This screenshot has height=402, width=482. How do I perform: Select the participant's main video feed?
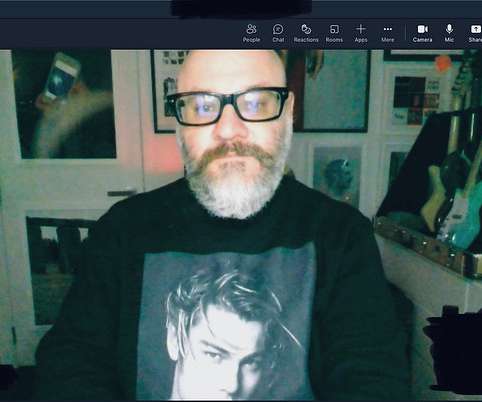(x=241, y=225)
